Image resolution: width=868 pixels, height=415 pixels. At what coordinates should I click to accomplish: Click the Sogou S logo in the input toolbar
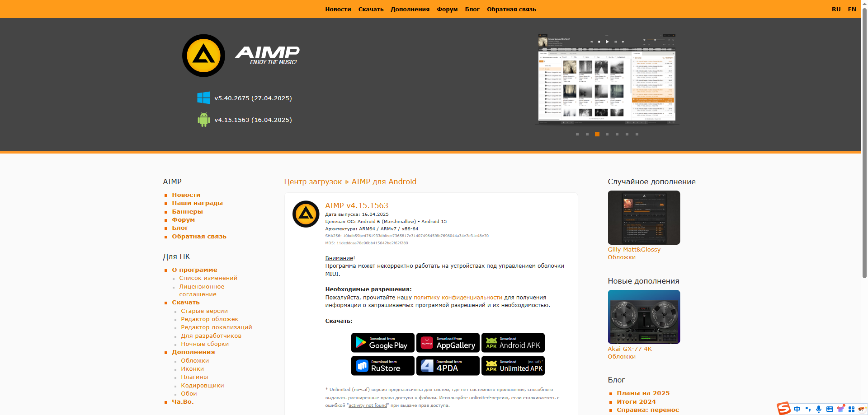(x=784, y=408)
